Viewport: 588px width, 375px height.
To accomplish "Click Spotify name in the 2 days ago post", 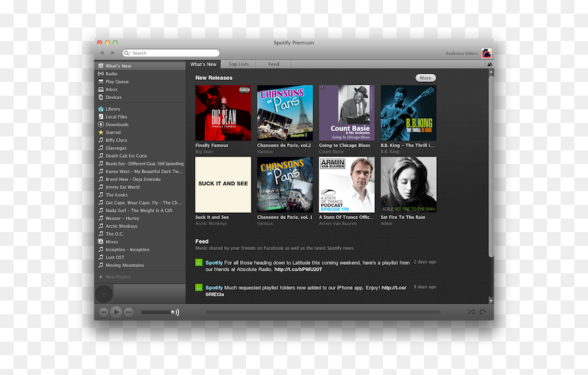I will tap(214, 263).
